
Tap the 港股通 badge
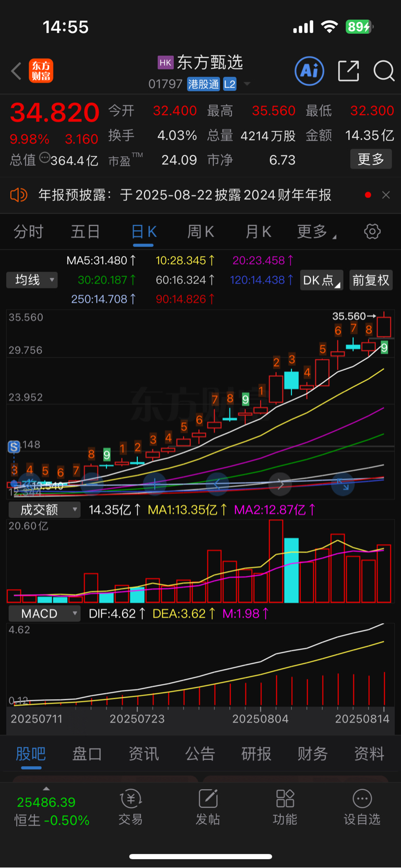click(204, 84)
